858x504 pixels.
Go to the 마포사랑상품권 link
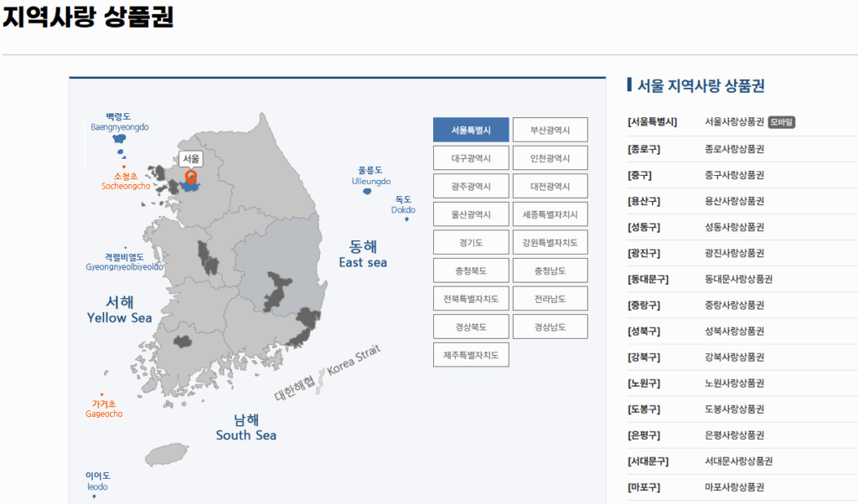coord(734,487)
